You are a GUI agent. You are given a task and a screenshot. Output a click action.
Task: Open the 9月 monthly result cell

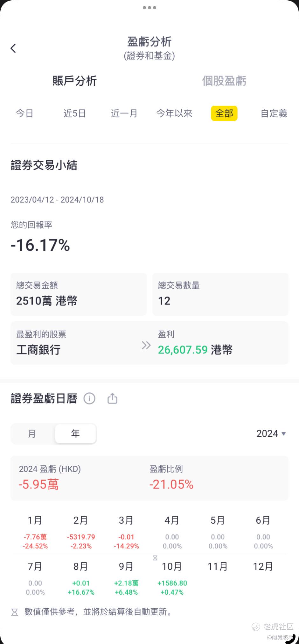coord(126,579)
